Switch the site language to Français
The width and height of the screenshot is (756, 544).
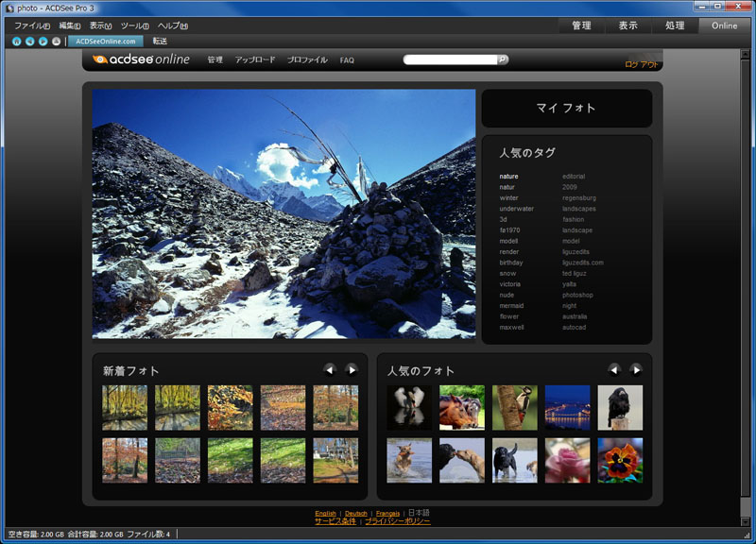(x=387, y=513)
